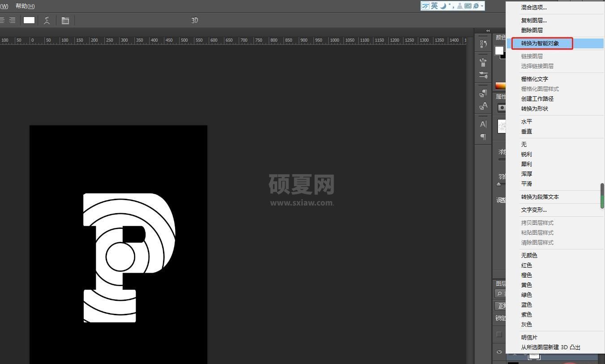The image size is (605, 364).
Task: Toggle the character and paragraph panels icon
Action: [65, 20]
